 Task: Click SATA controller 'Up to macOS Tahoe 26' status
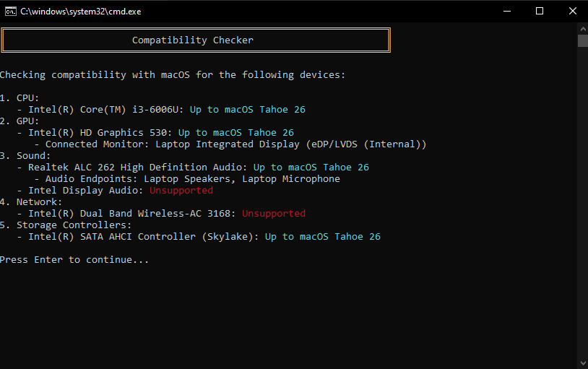point(323,237)
